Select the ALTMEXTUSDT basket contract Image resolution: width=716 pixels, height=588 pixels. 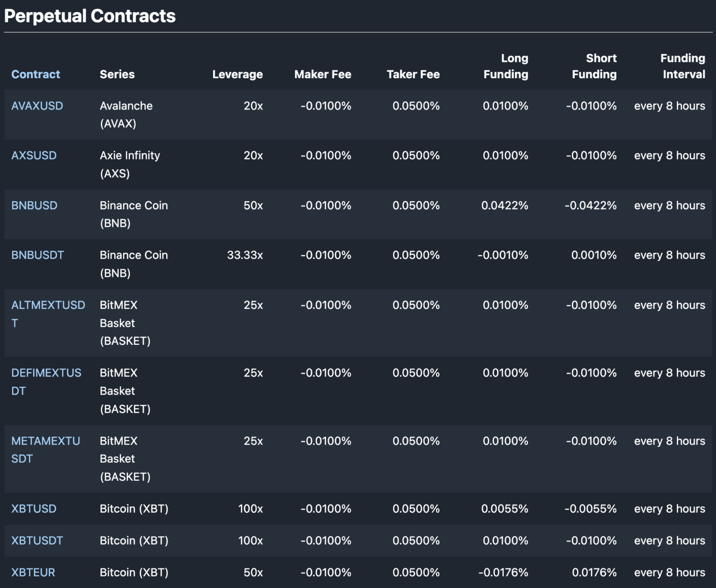pos(48,305)
